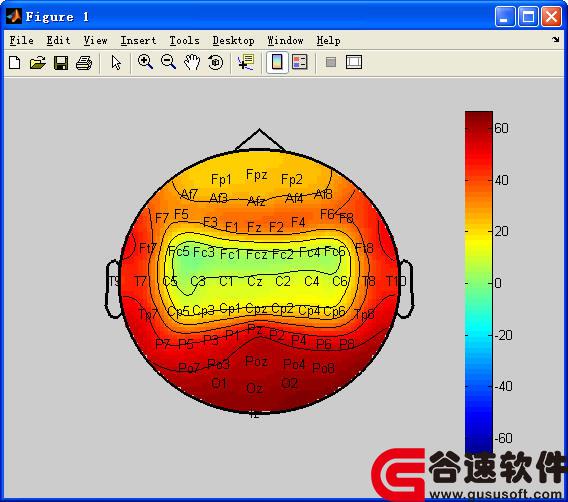Create a new figure with the toolbar icon
Image resolution: width=568 pixels, height=502 pixels.
click(x=14, y=63)
